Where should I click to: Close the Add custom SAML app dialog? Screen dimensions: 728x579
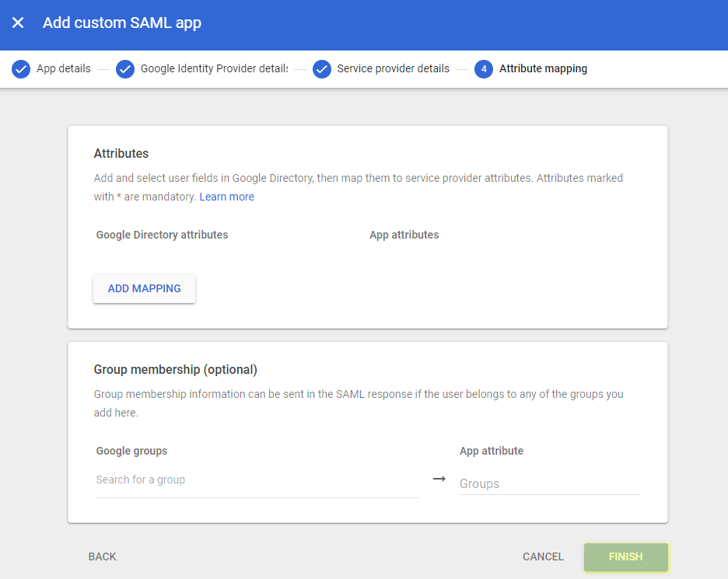[18, 23]
